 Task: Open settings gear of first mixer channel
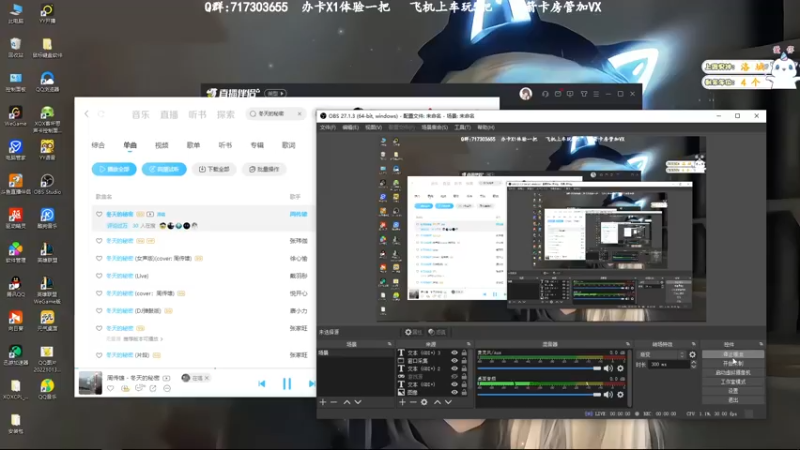(620, 368)
